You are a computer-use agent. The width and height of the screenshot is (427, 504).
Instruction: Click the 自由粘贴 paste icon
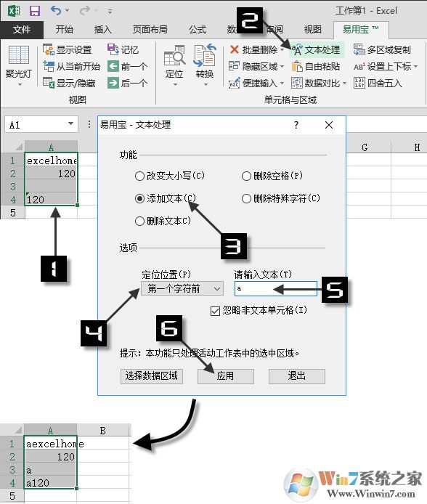coord(297,67)
